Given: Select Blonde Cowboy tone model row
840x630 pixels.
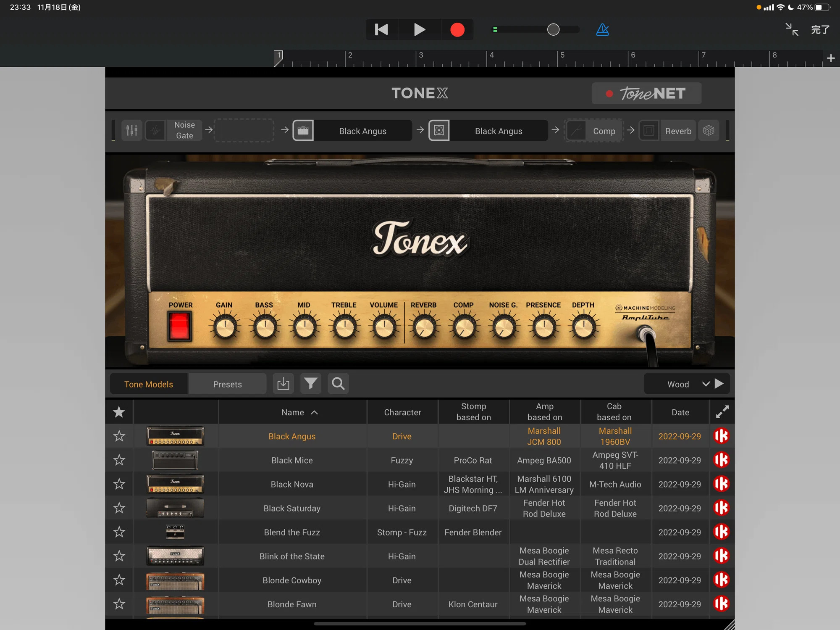Looking at the screenshot, I should pos(420,580).
